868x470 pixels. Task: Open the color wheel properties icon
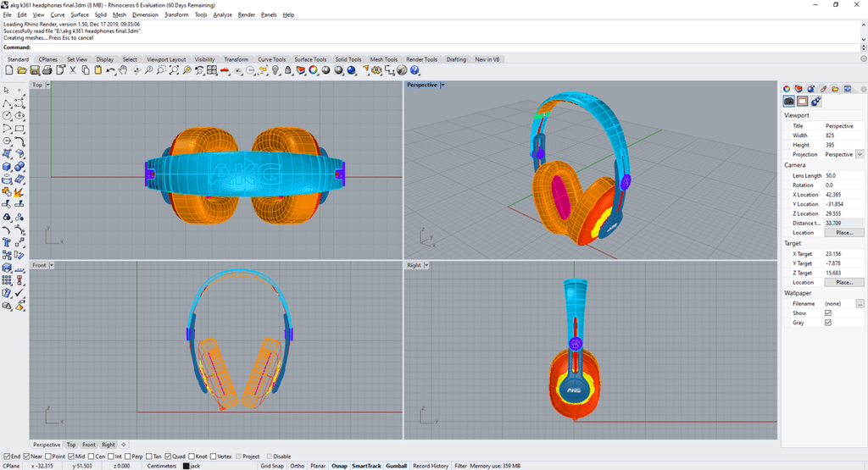[314, 70]
